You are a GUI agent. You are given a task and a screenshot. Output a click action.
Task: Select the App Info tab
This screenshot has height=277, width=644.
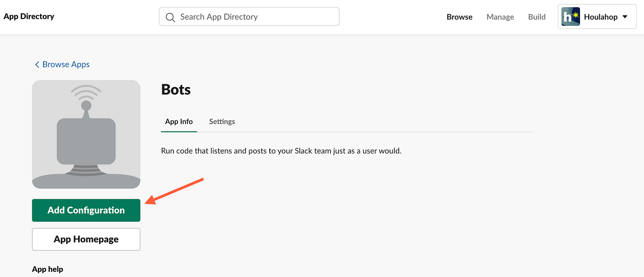179,121
